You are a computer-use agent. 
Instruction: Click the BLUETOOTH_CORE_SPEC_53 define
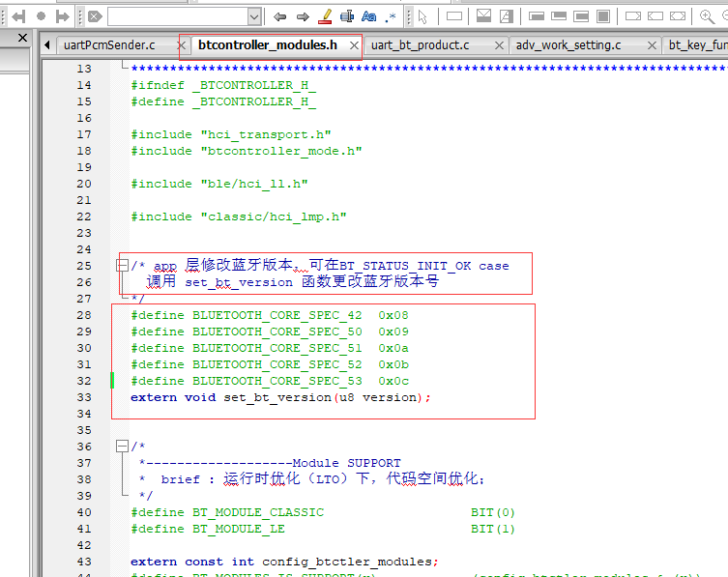point(277,381)
